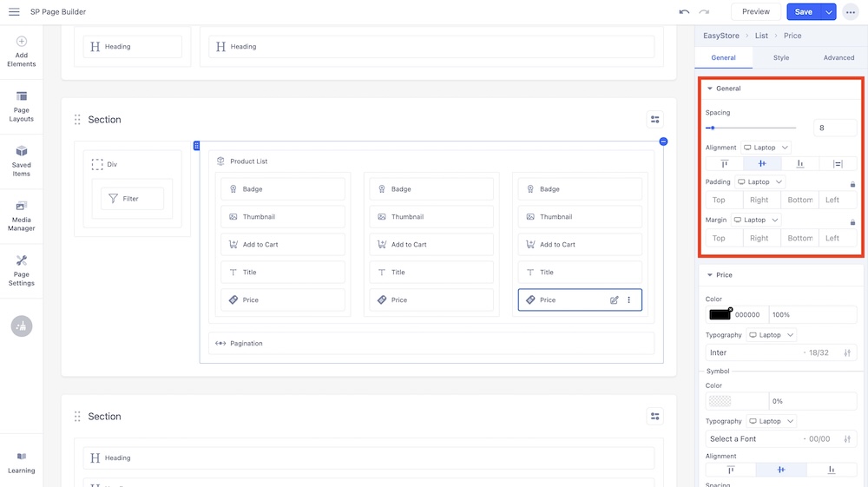Click the Preview button
Screen dimensions: 868x487
(x=755, y=12)
